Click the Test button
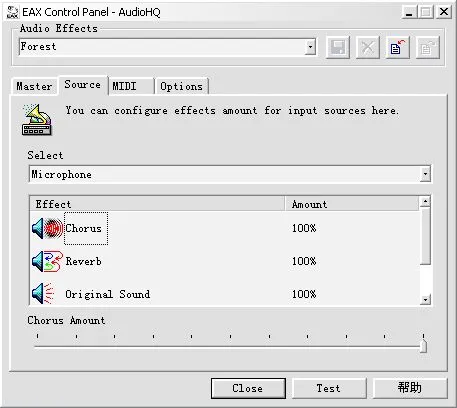The height and width of the screenshot is (408, 457). pos(329,388)
